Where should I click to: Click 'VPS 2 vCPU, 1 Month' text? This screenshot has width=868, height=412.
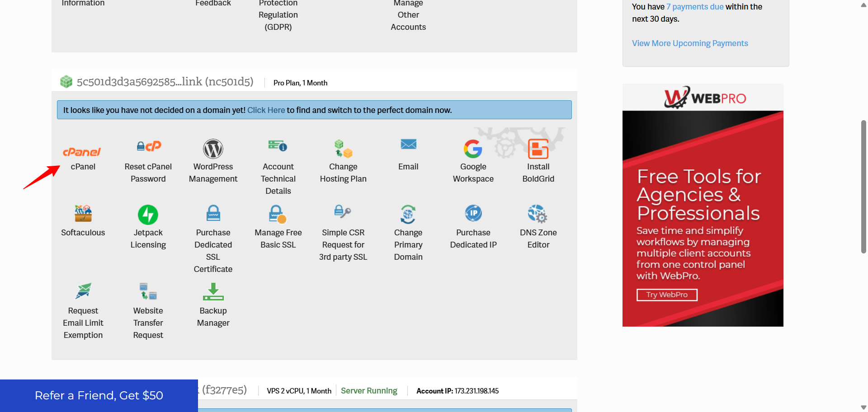299,391
